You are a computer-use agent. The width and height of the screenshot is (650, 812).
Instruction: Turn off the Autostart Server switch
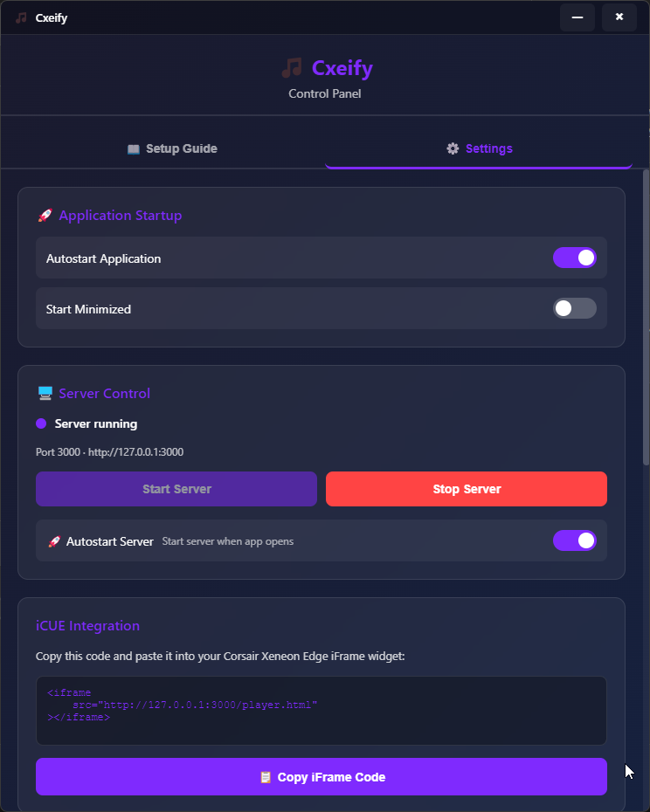pyautogui.click(x=575, y=540)
